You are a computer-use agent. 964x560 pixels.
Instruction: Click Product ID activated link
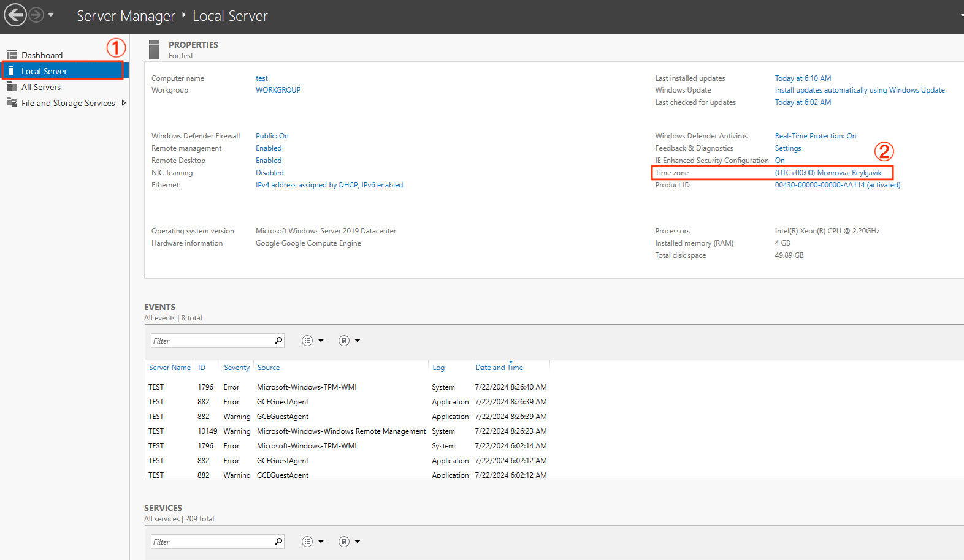tap(838, 185)
